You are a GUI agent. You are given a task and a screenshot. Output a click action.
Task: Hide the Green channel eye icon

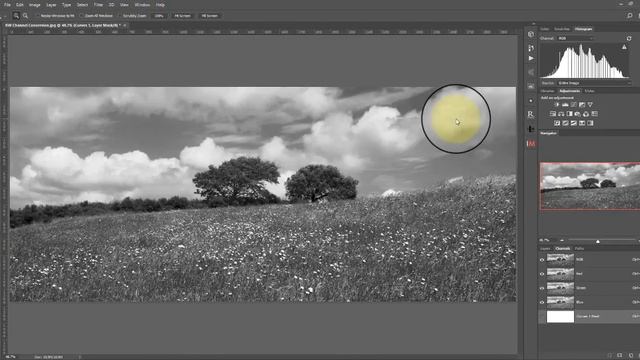tap(542, 288)
